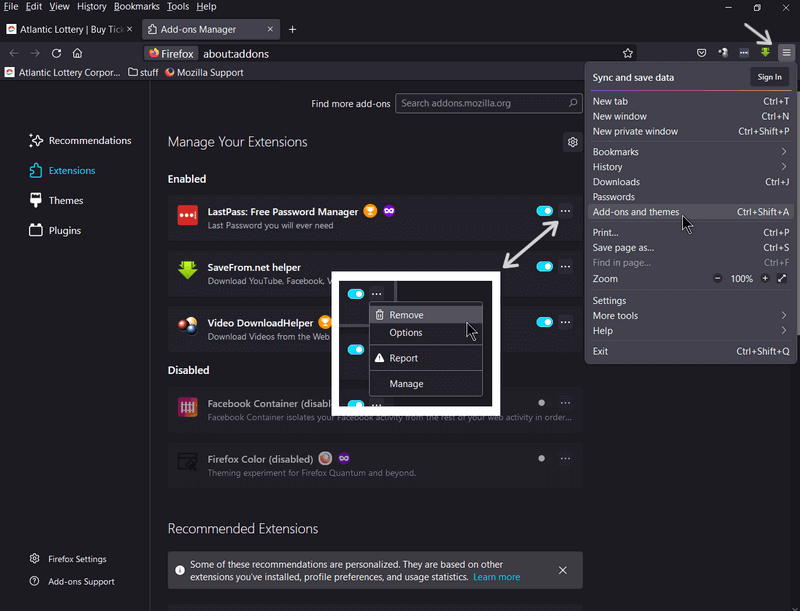Click the magnifier icon in add-ons search
This screenshot has width=800, height=611.
573,103
